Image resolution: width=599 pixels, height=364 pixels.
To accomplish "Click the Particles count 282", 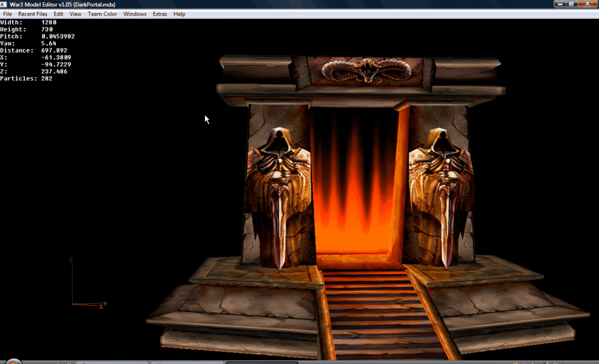I will coord(47,78).
